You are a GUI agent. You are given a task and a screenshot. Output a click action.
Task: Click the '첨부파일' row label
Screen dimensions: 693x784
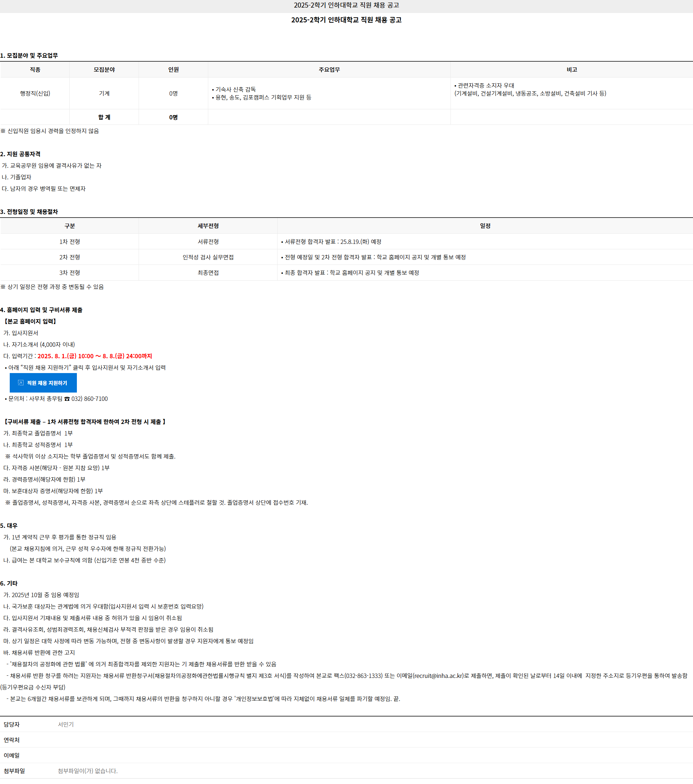pyautogui.click(x=14, y=771)
